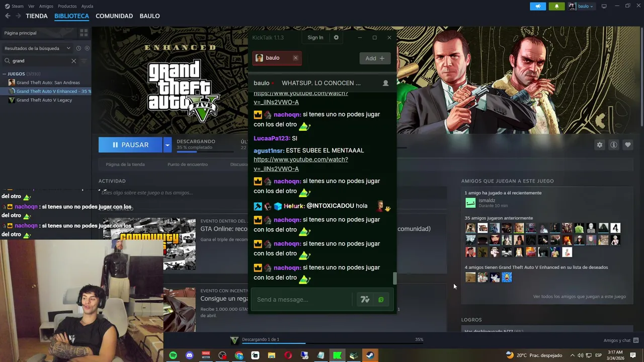644x362 pixels.
Task: Open 'Página de la tienda' game tab
Action: click(125, 164)
